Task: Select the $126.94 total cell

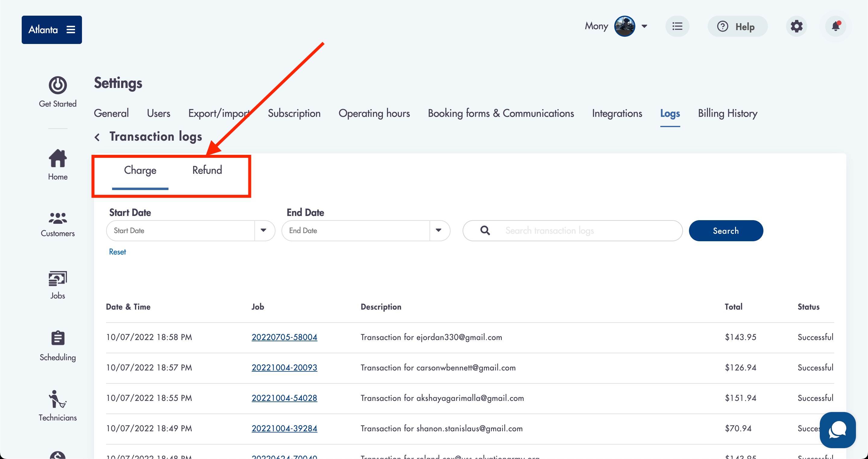Action: click(741, 367)
